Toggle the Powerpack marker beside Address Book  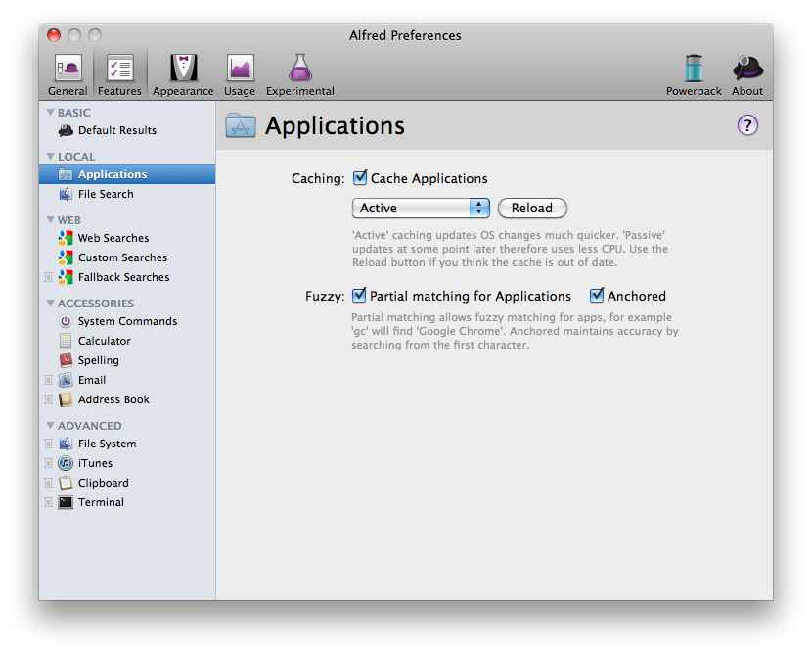point(48,399)
